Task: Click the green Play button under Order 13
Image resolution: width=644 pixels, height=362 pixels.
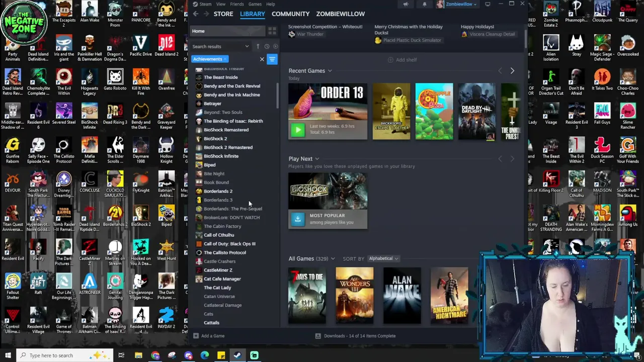Action: click(x=298, y=130)
